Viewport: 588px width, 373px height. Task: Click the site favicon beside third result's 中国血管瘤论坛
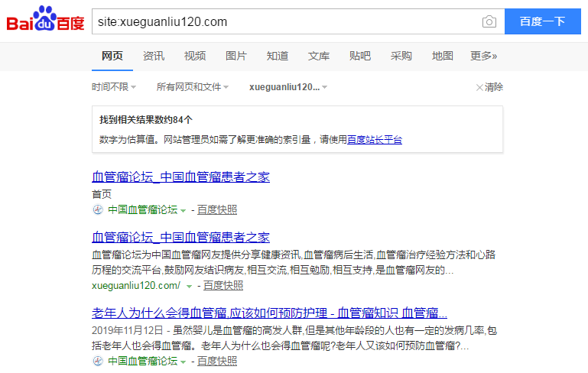click(x=98, y=361)
